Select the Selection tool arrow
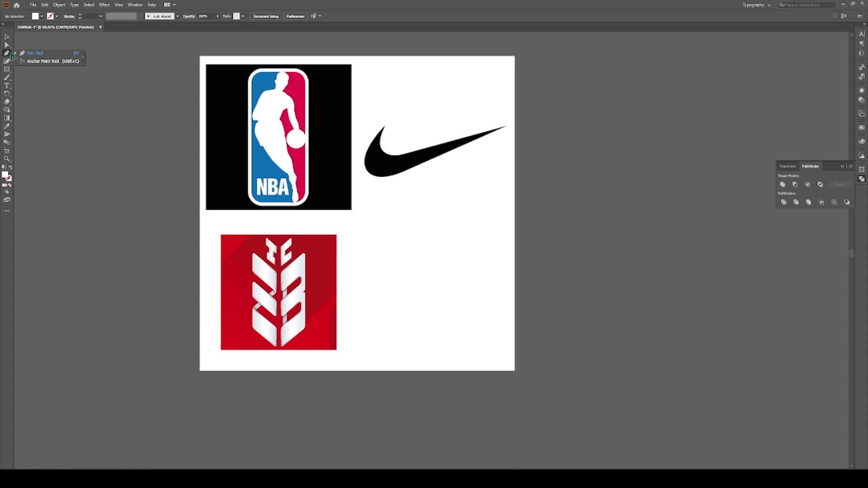The image size is (868, 488). [x=7, y=37]
